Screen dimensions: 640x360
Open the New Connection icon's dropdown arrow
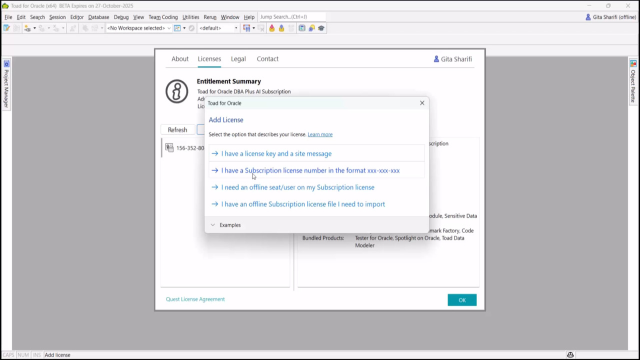35,28
